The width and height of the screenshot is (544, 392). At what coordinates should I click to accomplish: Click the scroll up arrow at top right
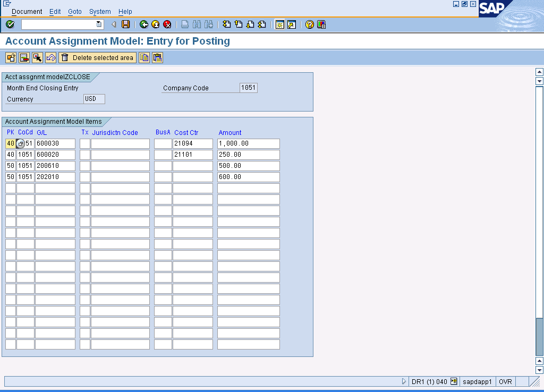click(x=539, y=72)
